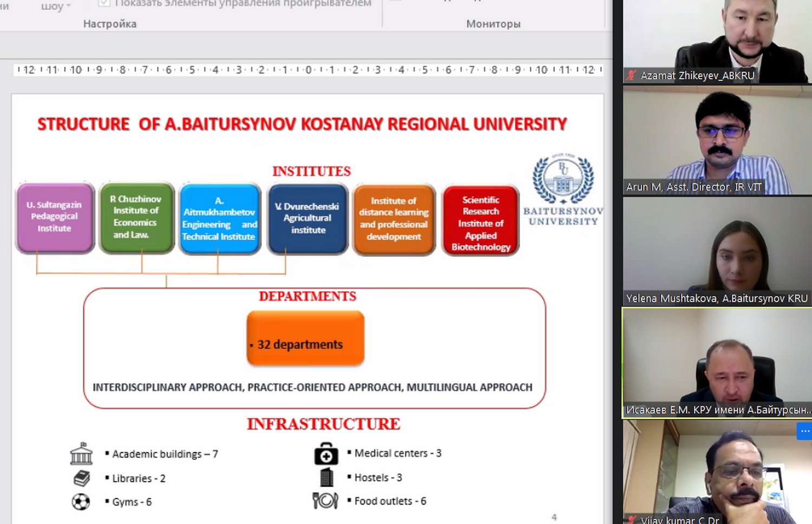The height and width of the screenshot is (524, 812).
Task: Click the 'Мониторы' ribbon group label
Action: coord(493,24)
